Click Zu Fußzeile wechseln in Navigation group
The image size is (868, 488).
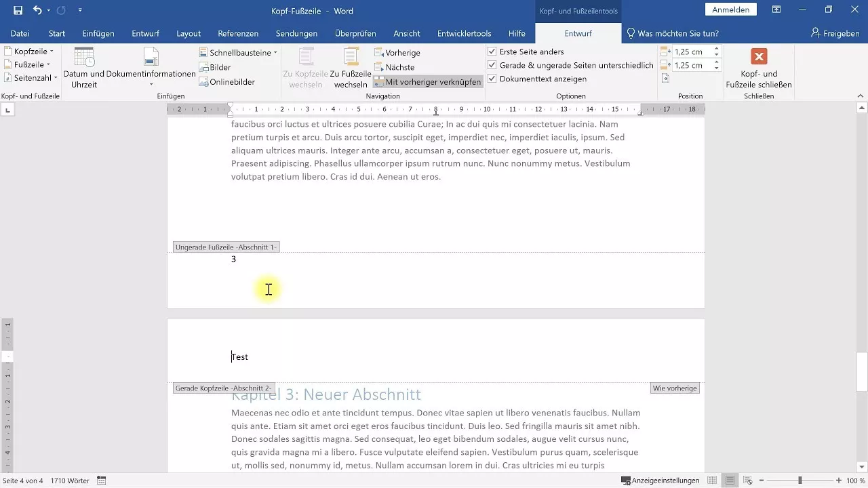tap(350, 68)
